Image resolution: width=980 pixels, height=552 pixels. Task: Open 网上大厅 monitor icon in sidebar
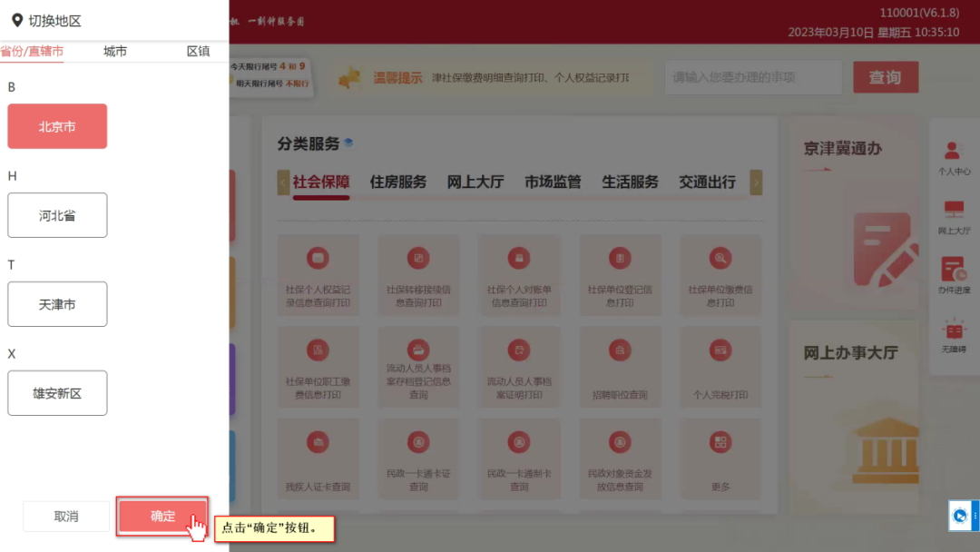coord(954,217)
